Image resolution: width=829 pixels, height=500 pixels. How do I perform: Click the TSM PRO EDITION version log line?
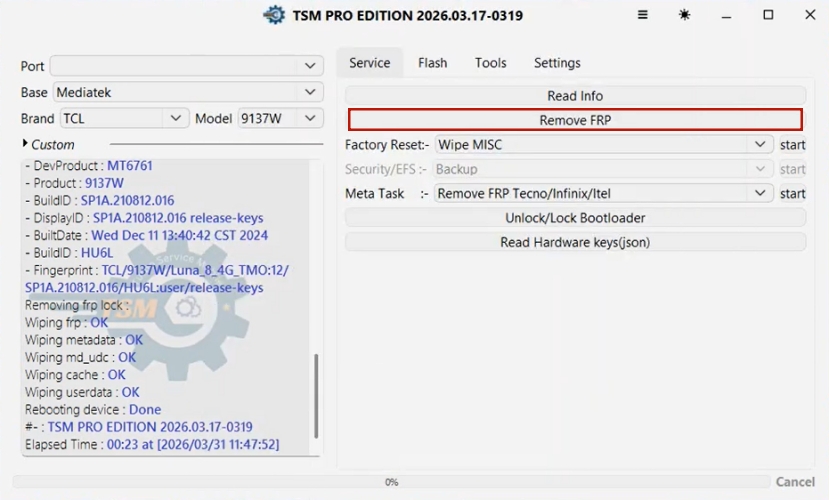[x=139, y=427]
